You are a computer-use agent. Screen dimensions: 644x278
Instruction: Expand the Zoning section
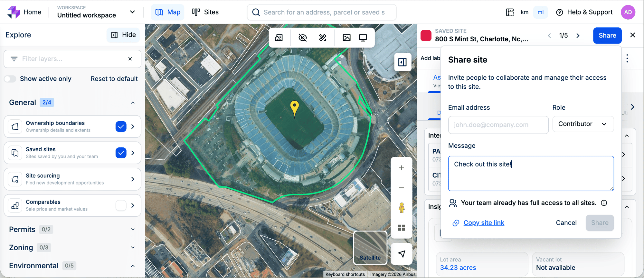click(x=133, y=247)
